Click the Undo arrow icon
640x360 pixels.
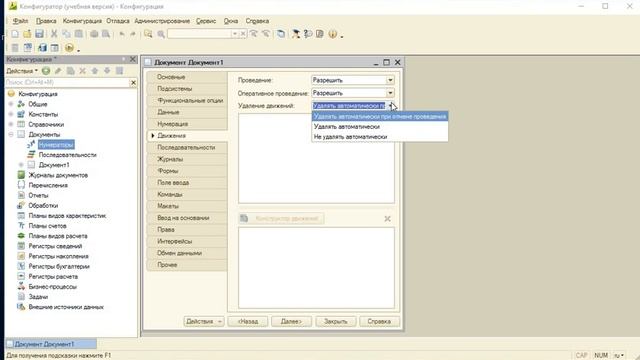(122, 34)
